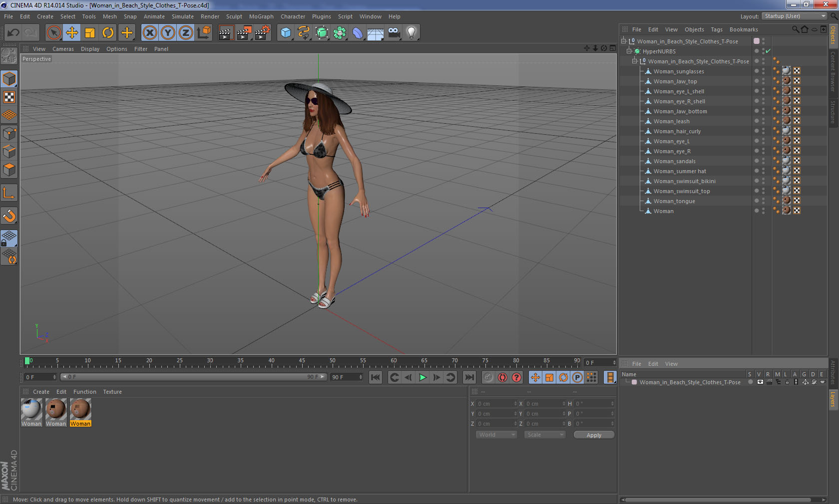Play animation forwards

tap(422, 377)
